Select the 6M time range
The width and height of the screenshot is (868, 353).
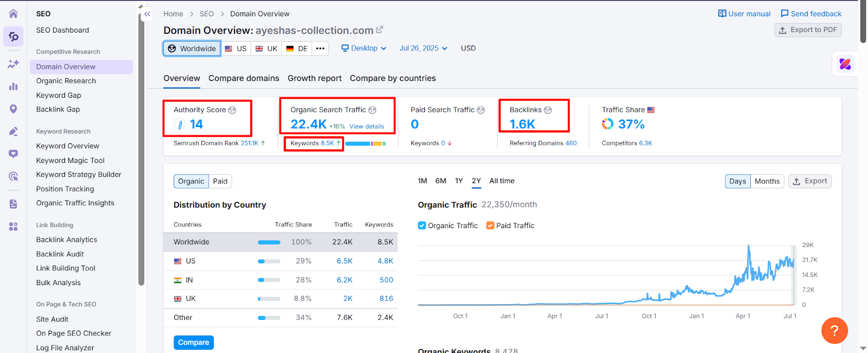(x=441, y=181)
